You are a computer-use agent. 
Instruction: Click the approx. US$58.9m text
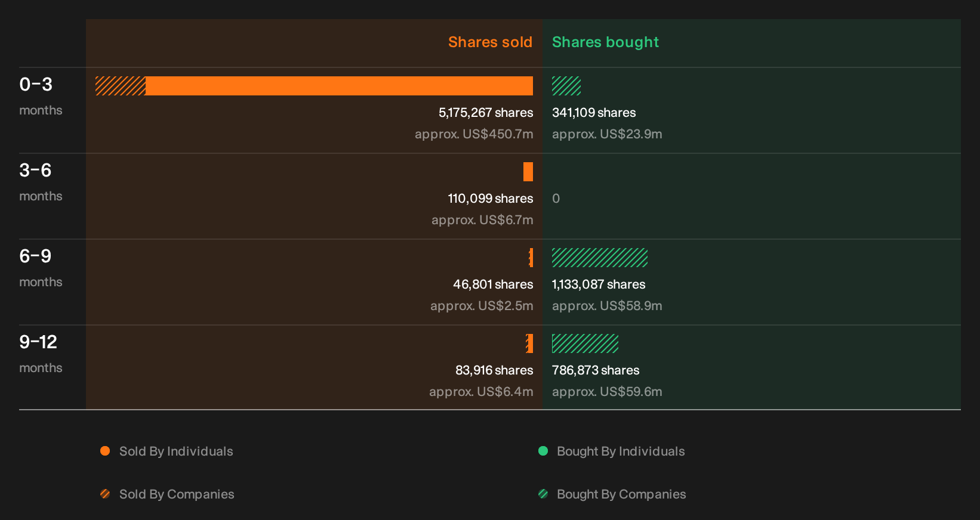(607, 306)
